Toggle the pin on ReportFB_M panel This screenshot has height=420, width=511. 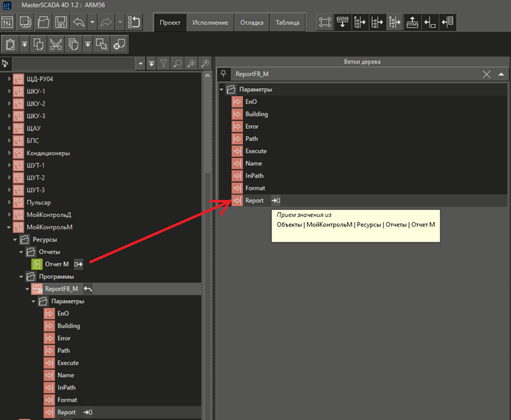pos(223,74)
